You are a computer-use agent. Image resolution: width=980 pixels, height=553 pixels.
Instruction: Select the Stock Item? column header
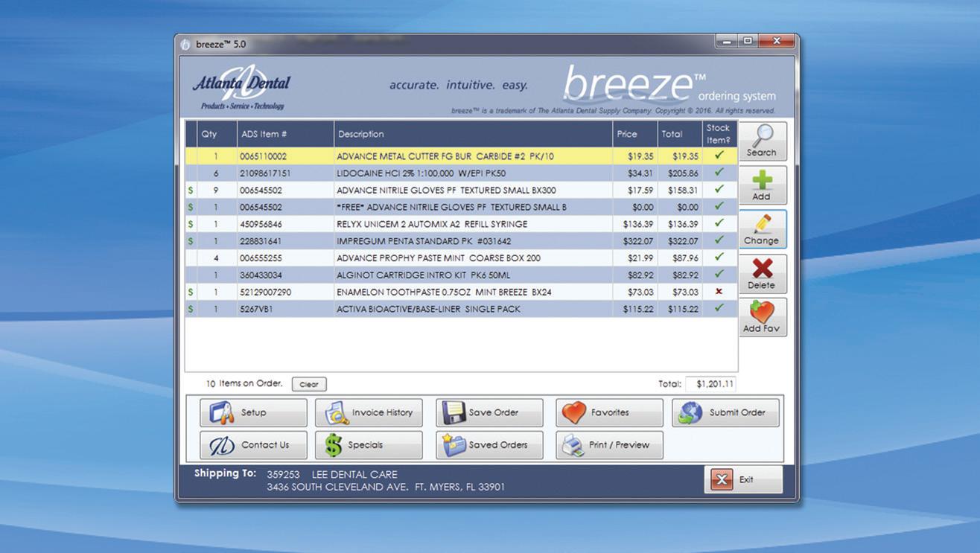(x=719, y=134)
